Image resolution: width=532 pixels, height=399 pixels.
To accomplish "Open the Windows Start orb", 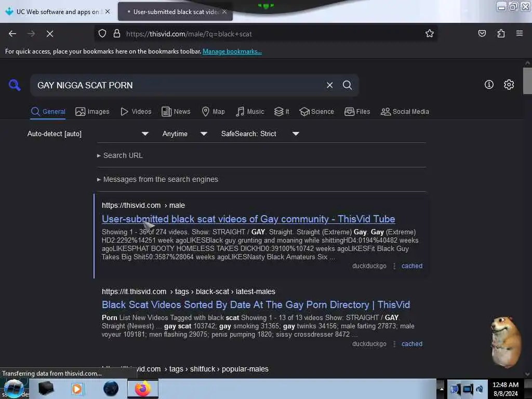I will (14, 389).
